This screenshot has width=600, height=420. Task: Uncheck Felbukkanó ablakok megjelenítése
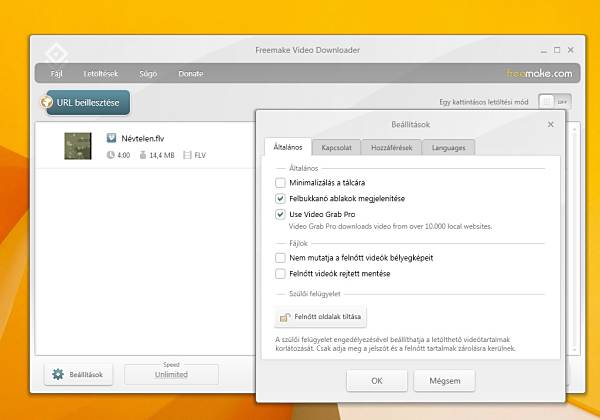point(280,199)
